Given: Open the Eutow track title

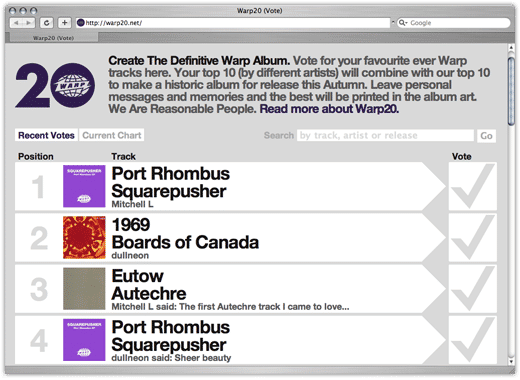Looking at the screenshot, I should [x=138, y=276].
